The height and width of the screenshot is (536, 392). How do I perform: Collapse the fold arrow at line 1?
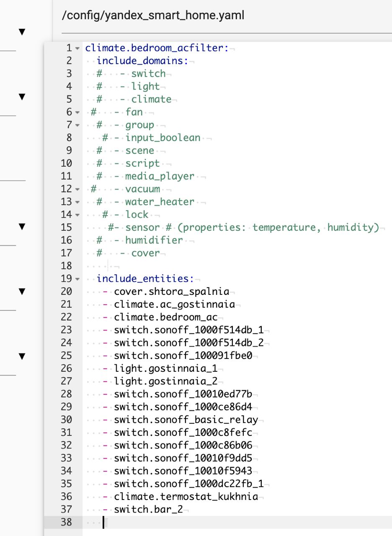click(x=77, y=48)
